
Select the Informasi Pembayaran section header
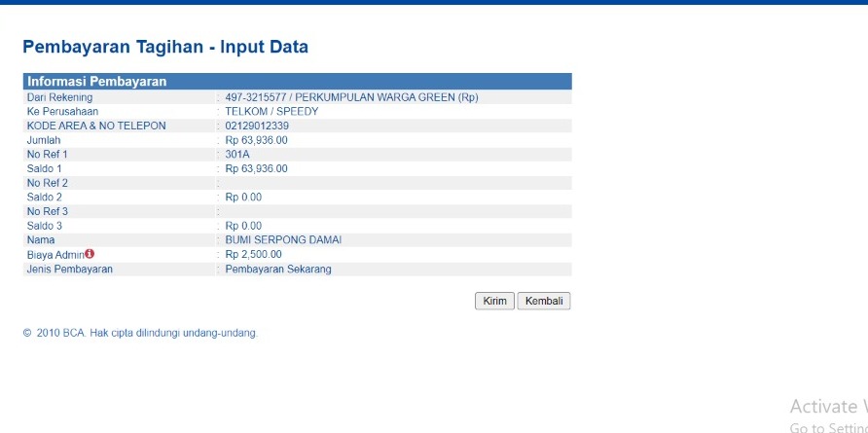click(97, 82)
